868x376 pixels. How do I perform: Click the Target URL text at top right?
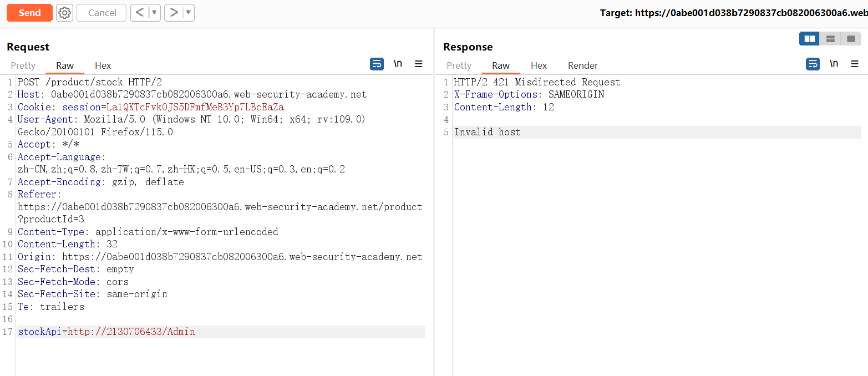click(734, 13)
